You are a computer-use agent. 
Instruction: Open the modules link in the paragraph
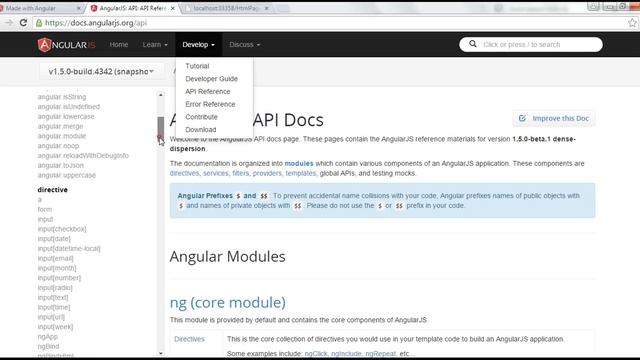point(299,163)
